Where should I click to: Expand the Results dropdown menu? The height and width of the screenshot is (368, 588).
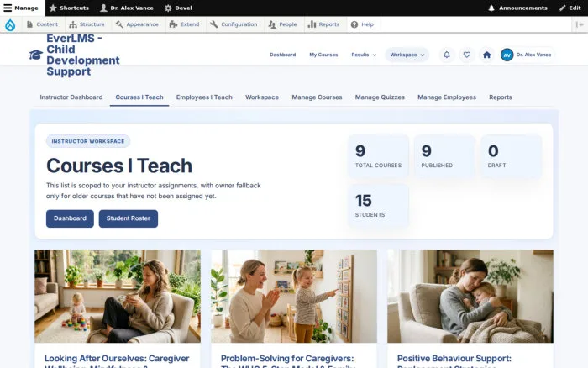tap(364, 55)
